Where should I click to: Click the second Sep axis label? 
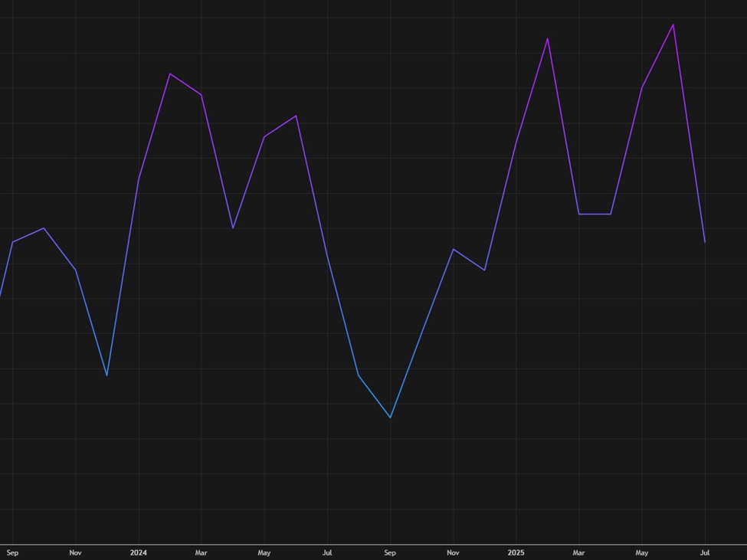coord(390,552)
